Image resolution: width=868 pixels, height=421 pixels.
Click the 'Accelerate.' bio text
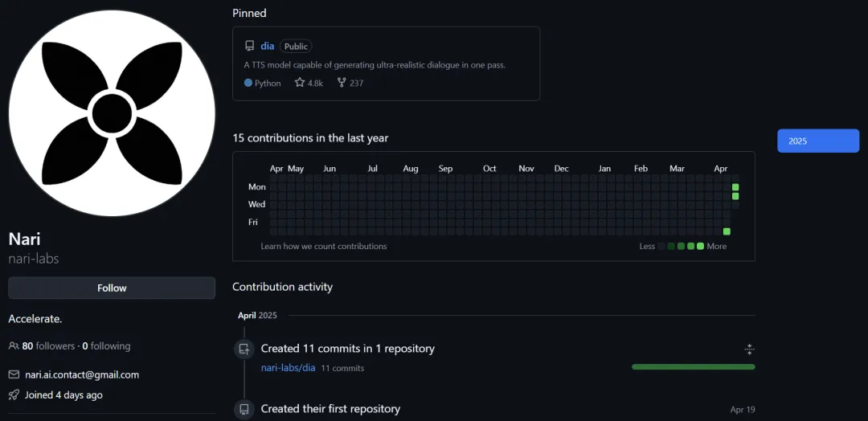coord(35,319)
